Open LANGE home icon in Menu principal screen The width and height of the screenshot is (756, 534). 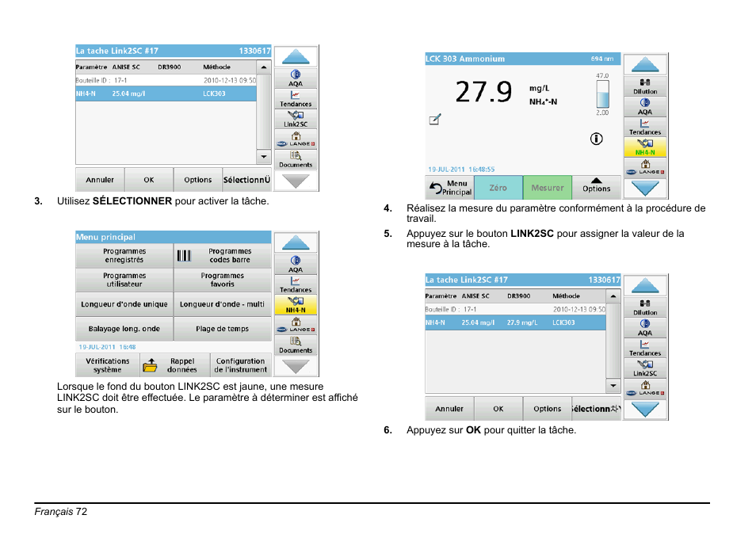click(x=296, y=325)
